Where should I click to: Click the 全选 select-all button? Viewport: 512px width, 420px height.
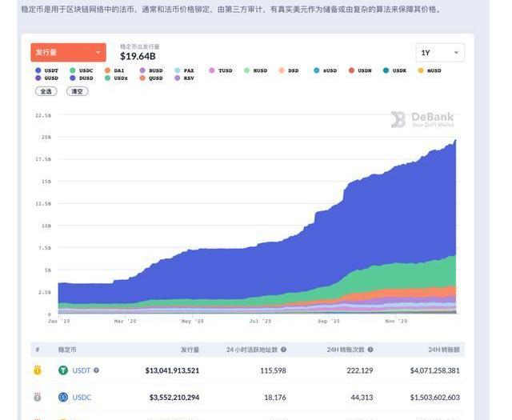(46, 91)
